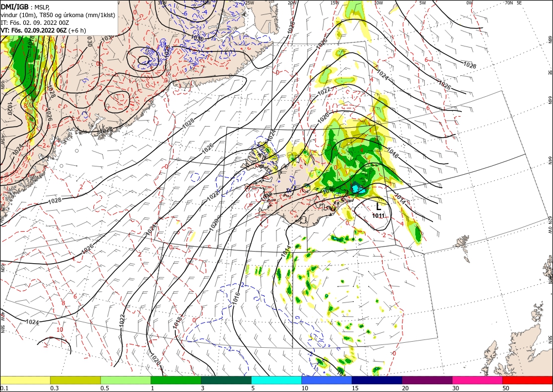The width and height of the screenshot is (553, 392).
Task: Click the '0.5' legend value
Action: tap(104, 388)
